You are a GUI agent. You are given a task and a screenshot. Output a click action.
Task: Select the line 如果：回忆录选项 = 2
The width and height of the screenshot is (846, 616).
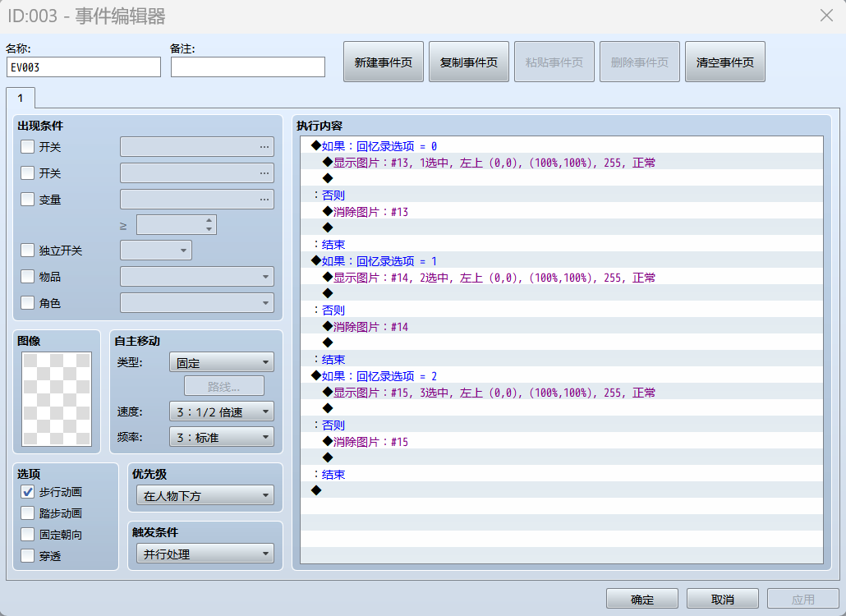click(562, 376)
